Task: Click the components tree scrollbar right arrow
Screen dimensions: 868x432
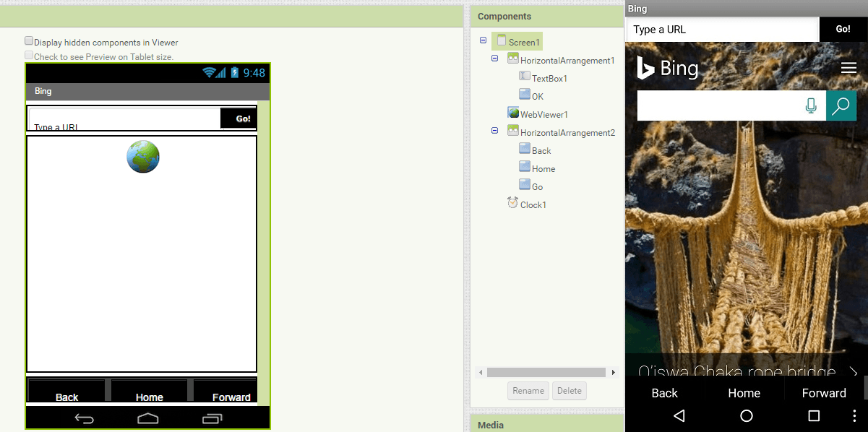Action: click(613, 373)
